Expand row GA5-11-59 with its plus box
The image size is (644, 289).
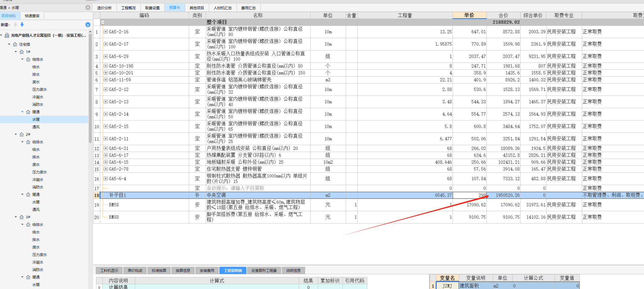(x=106, y=80)
